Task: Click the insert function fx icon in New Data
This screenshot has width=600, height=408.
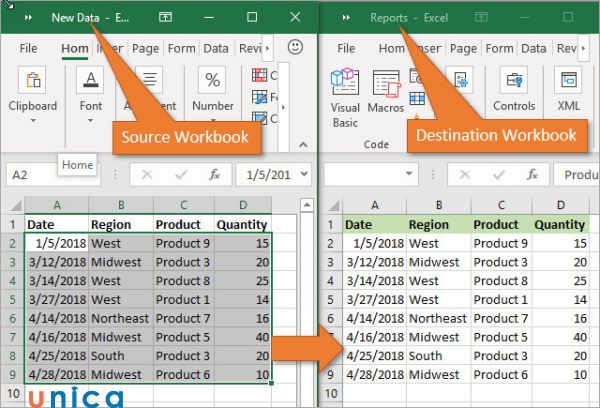Action: coord(214,174)
